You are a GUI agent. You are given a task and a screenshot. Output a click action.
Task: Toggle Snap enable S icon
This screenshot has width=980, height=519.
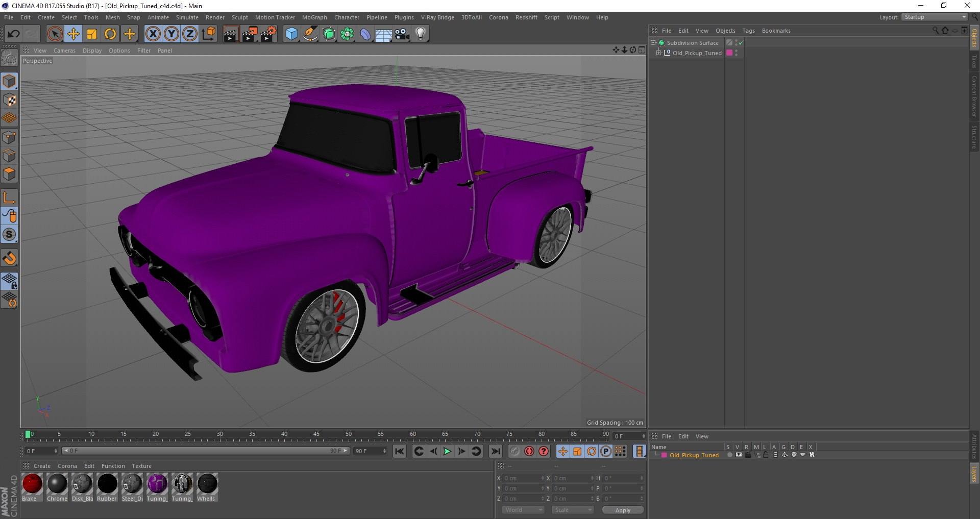coord(9,235)
